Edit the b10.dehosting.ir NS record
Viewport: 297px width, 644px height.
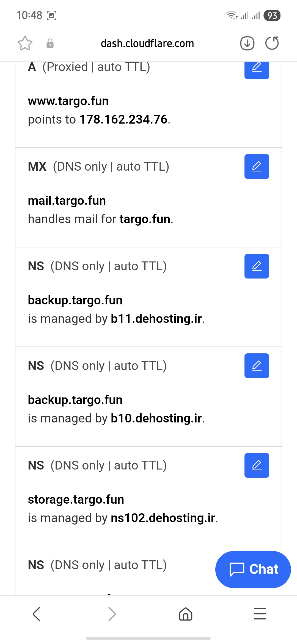(257, 366)
